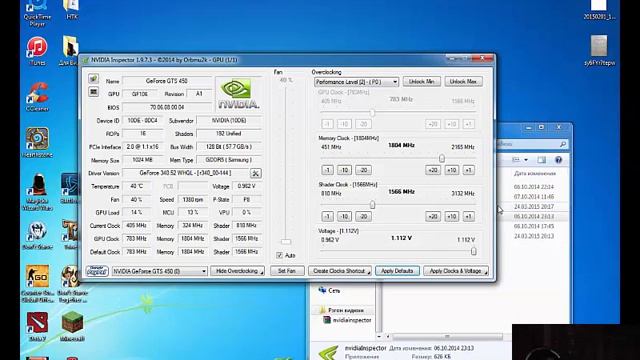Click Дата изменения column header in Explorer
Screen dimensions: 640x360
click(x=535, y=173)
